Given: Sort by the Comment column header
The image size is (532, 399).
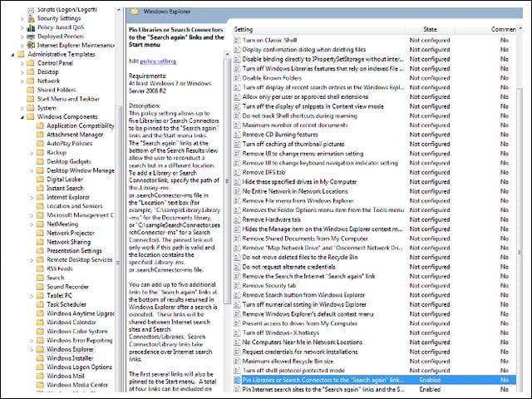Looking at the screenshot, I should pyautogui.click(x=503, y=30).
